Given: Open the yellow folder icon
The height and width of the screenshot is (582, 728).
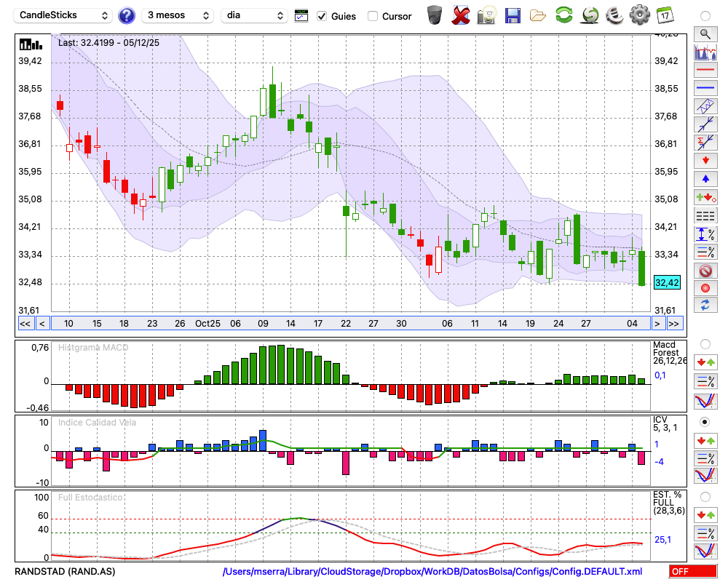Looking at the screenshot, I should point(538,15).
